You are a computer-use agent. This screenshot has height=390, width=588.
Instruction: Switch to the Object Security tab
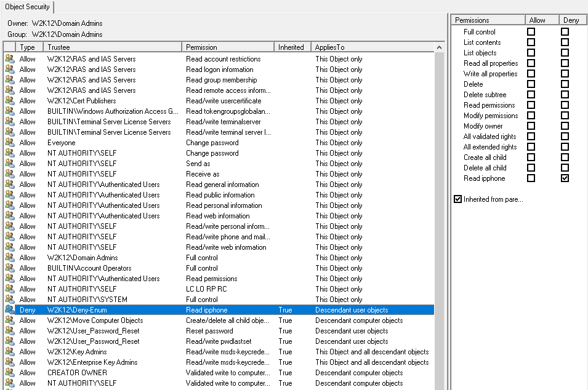[x=27, y=7]
